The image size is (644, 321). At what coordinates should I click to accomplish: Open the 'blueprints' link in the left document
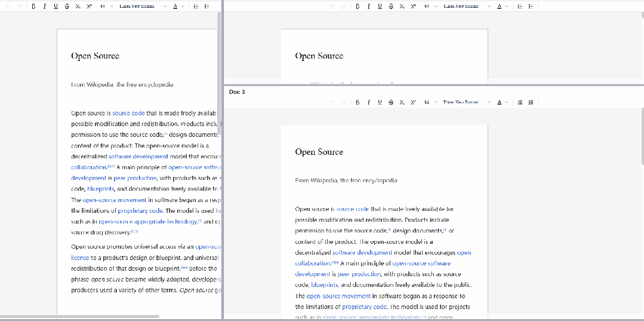100,189
